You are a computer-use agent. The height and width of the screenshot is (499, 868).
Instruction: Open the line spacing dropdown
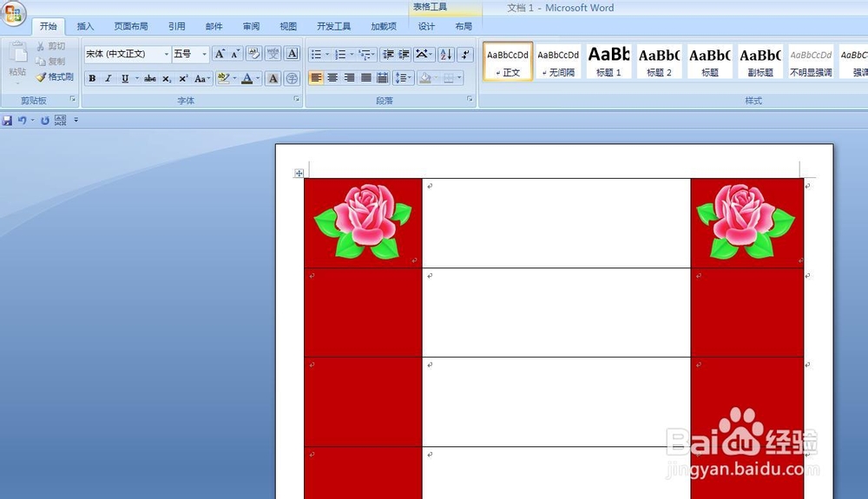tap(404, 78)
